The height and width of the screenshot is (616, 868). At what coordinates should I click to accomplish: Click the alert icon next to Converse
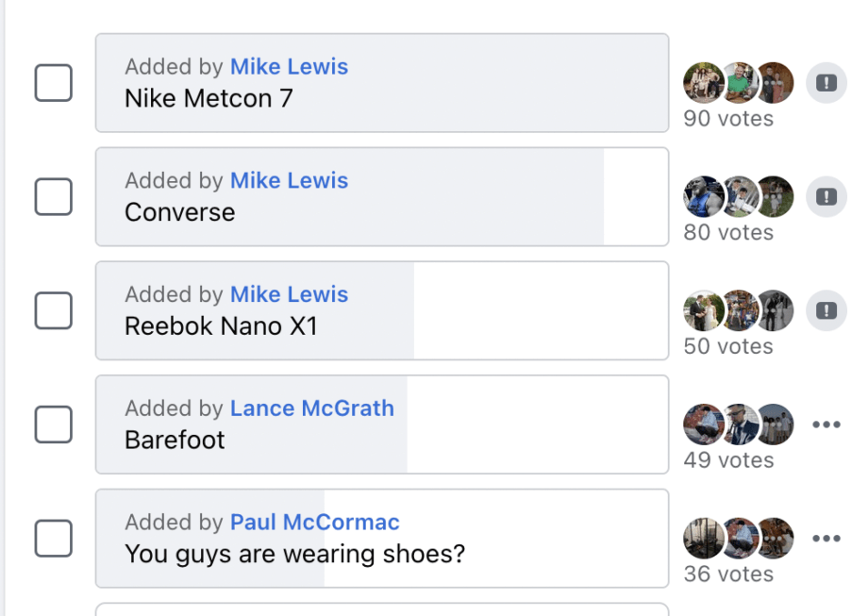pos(826,196)
